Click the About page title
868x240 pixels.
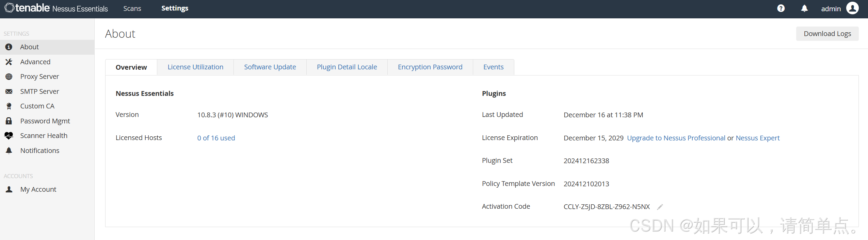[x=120, y=34]
